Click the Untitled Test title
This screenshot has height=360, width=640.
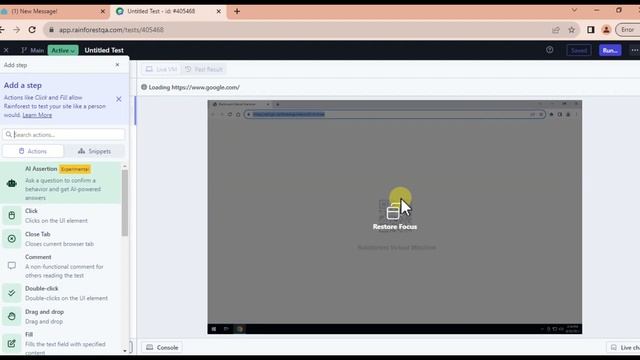(x=104, y=50)
